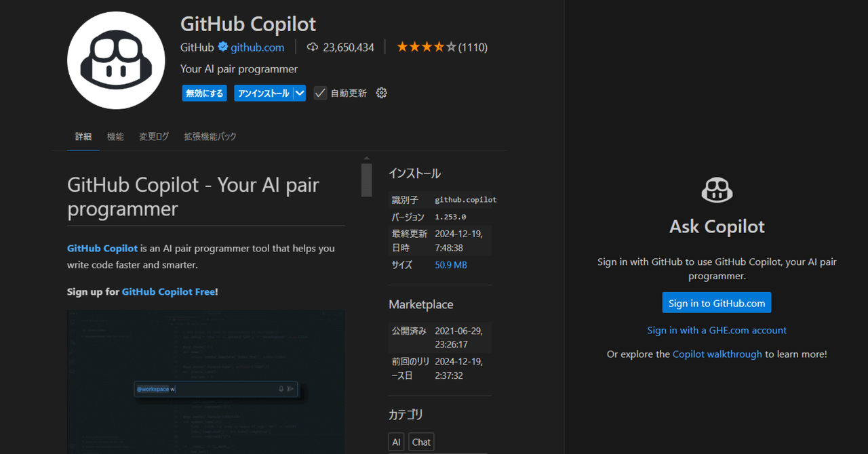Image resolution: width=868 pixels, height=454 pixels.
Task: Toggle the 自動更新 checkbox
Action: point(319,92)
